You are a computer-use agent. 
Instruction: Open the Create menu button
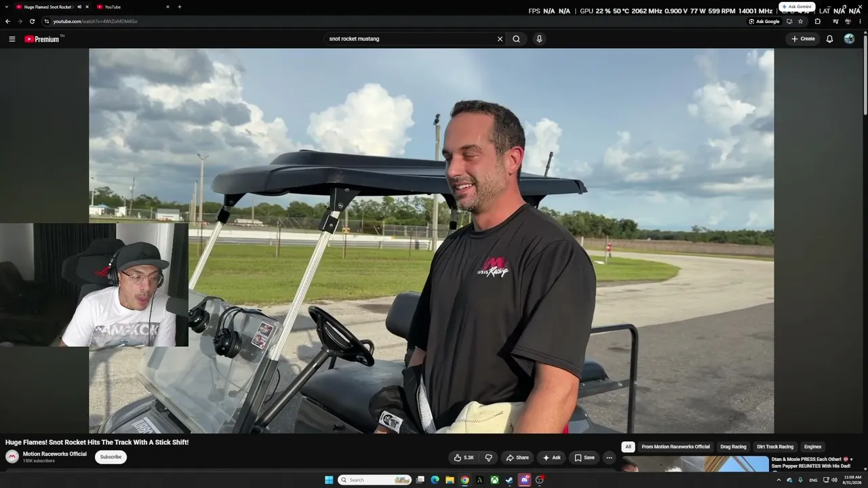click(803, 39)
